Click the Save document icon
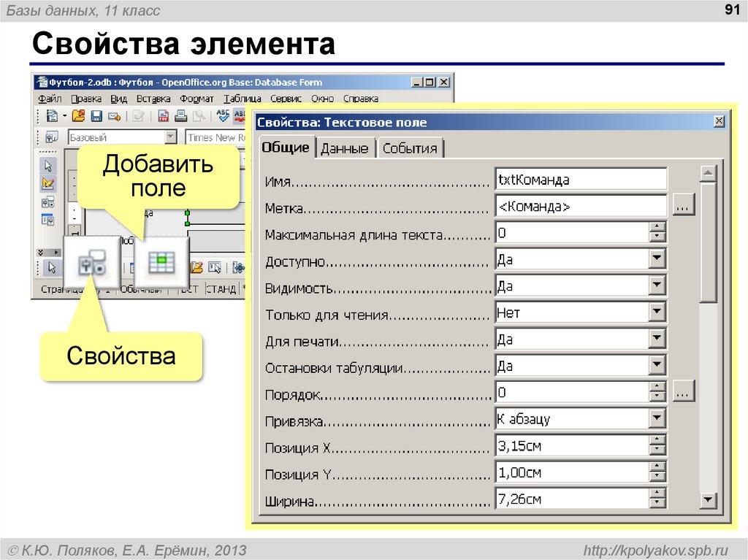Viewport: 748px width, 560px height. click(96, 115)
